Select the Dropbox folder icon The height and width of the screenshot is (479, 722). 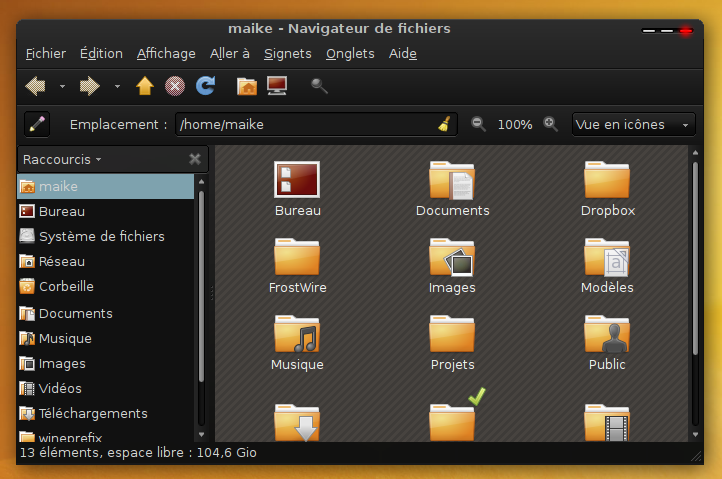pos(607,180)
